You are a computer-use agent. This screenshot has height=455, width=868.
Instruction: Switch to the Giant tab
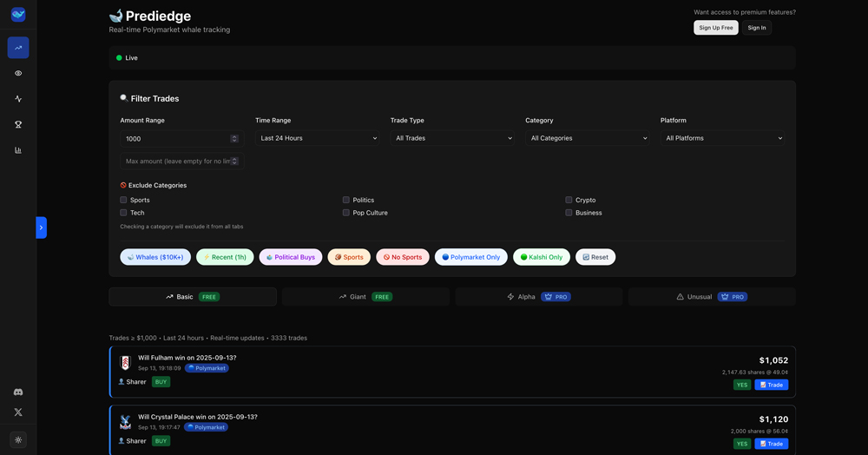pyautogui.click(x=365, y=297)
